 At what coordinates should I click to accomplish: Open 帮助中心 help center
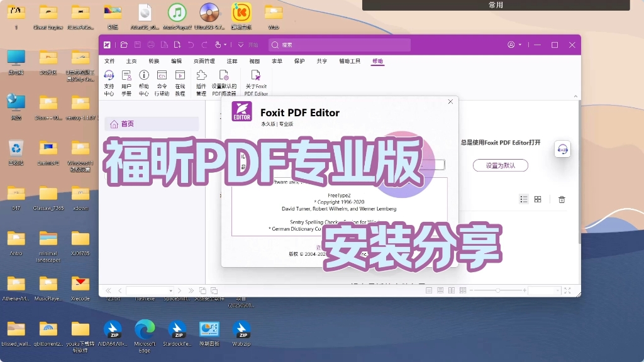[144, 83]
